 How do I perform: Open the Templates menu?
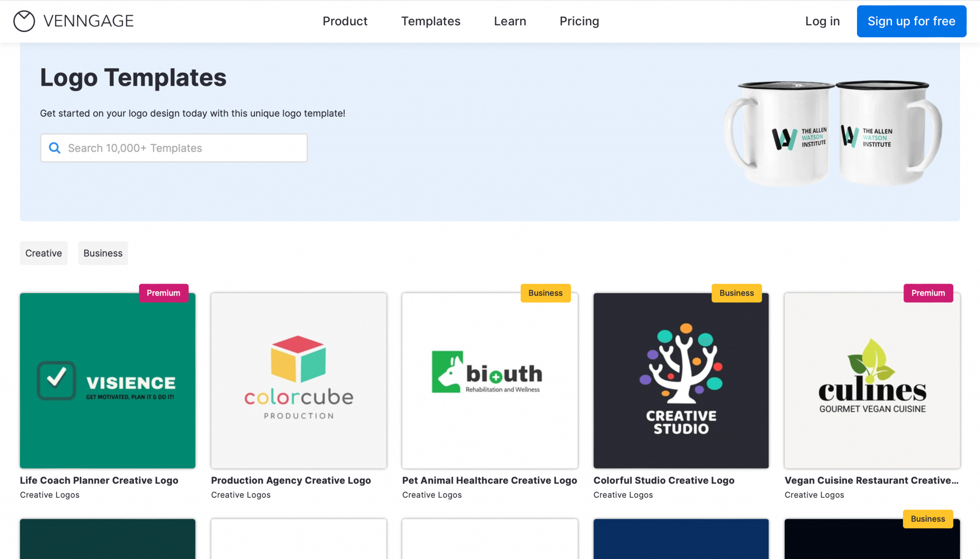[x=430, y=21]
